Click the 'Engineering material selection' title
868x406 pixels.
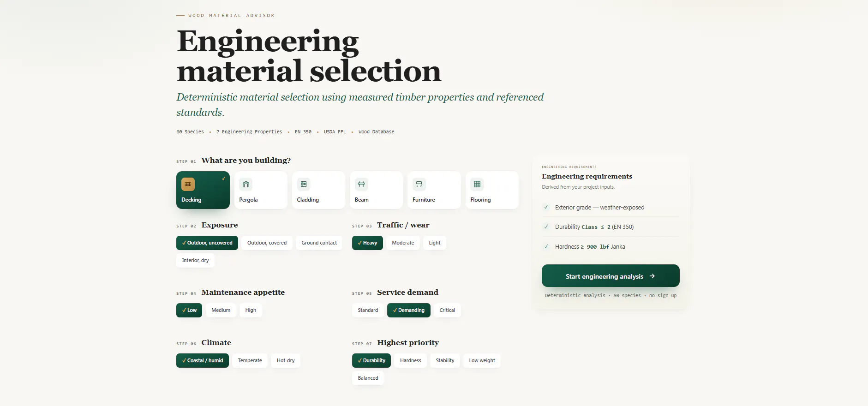(309, 56)
